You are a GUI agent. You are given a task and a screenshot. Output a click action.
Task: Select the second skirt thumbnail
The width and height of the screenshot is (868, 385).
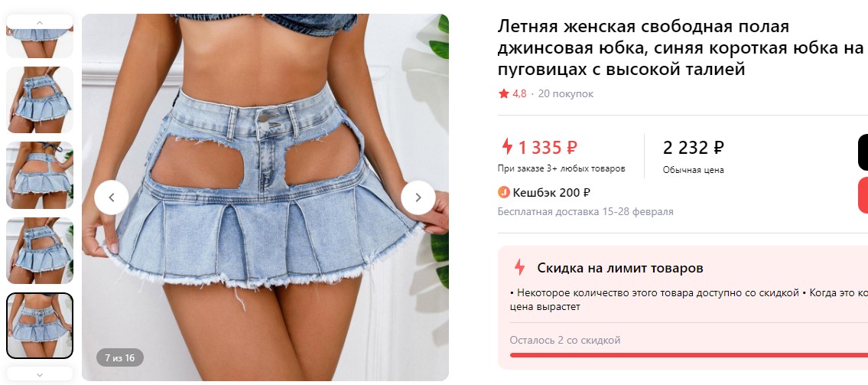[x=39, y=100]
